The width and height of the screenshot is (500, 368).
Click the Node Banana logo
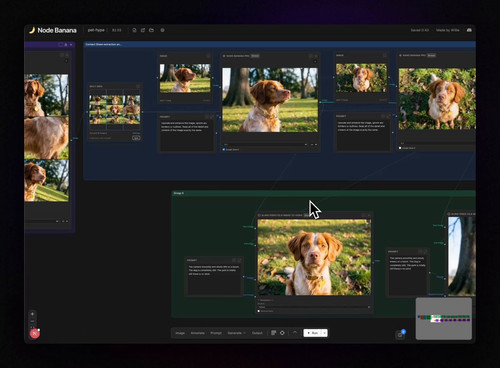(x=53, y=30)
